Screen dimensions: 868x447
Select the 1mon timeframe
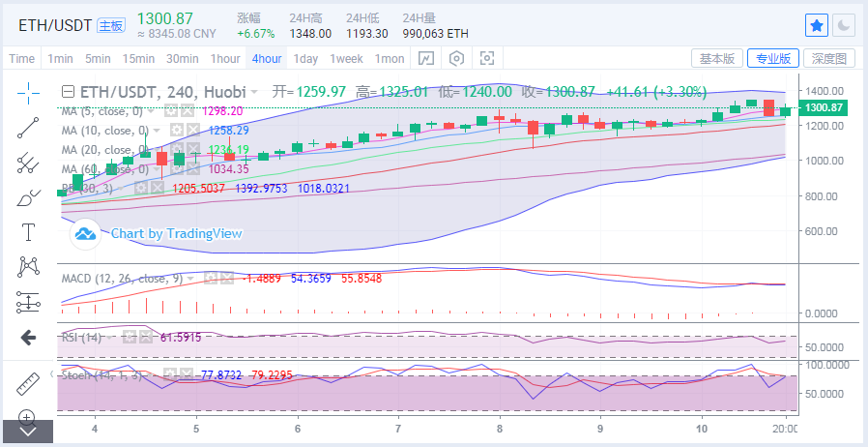[390, 59]
